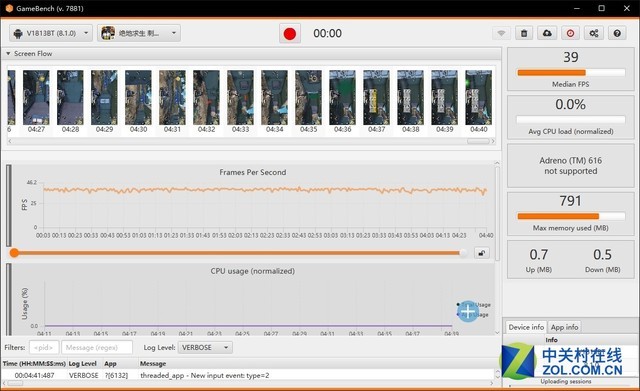Open help with the question mark icon
Screen dimensions: 640x391
tap(617, 33)
